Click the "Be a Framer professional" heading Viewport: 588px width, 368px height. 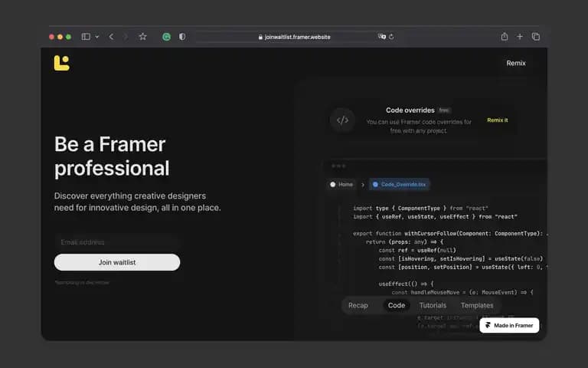tap(112, 156)
